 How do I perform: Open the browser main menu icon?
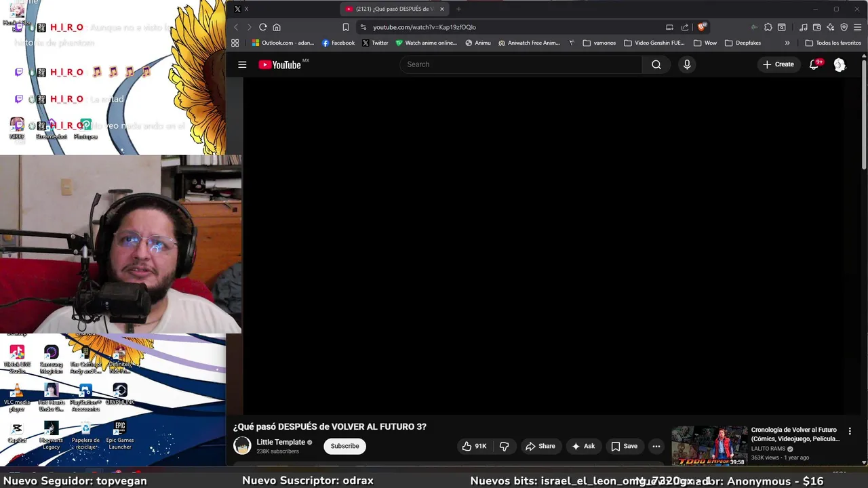pos(857,27)
